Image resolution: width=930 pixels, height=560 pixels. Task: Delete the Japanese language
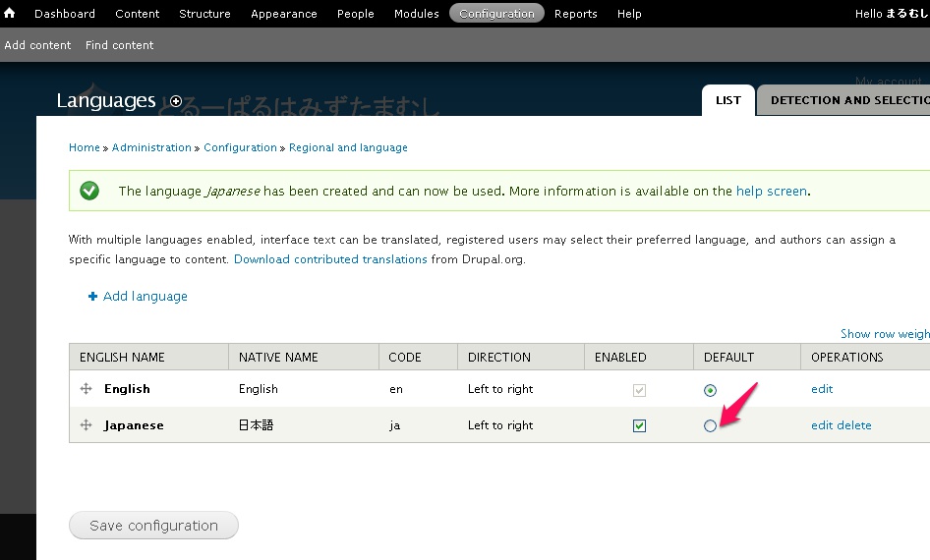[x=854, y=425]
